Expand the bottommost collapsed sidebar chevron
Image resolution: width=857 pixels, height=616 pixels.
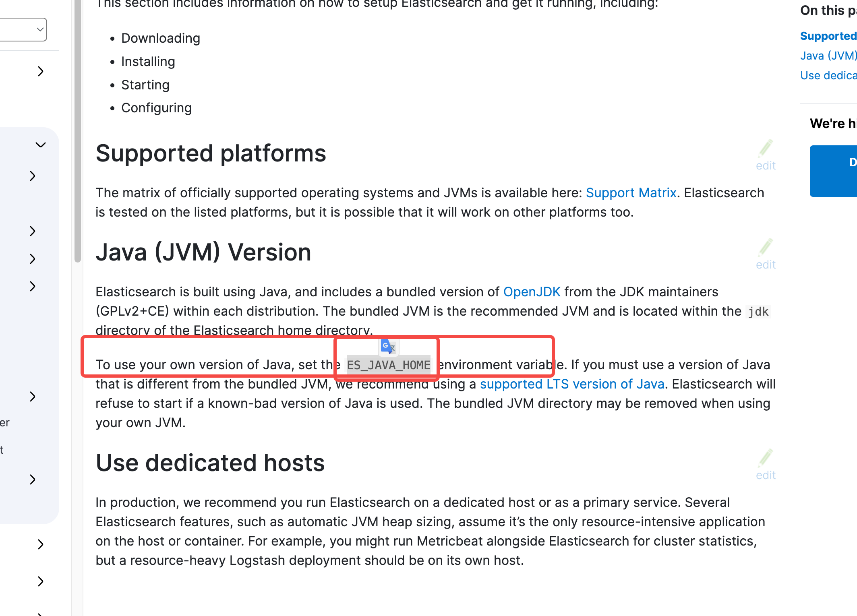[x=40, y=581]
